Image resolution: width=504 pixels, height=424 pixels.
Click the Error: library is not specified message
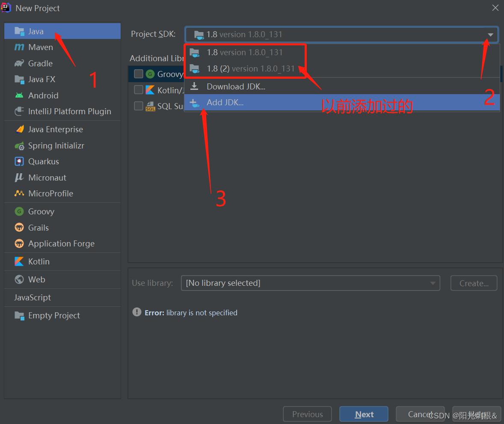[191, 313]
